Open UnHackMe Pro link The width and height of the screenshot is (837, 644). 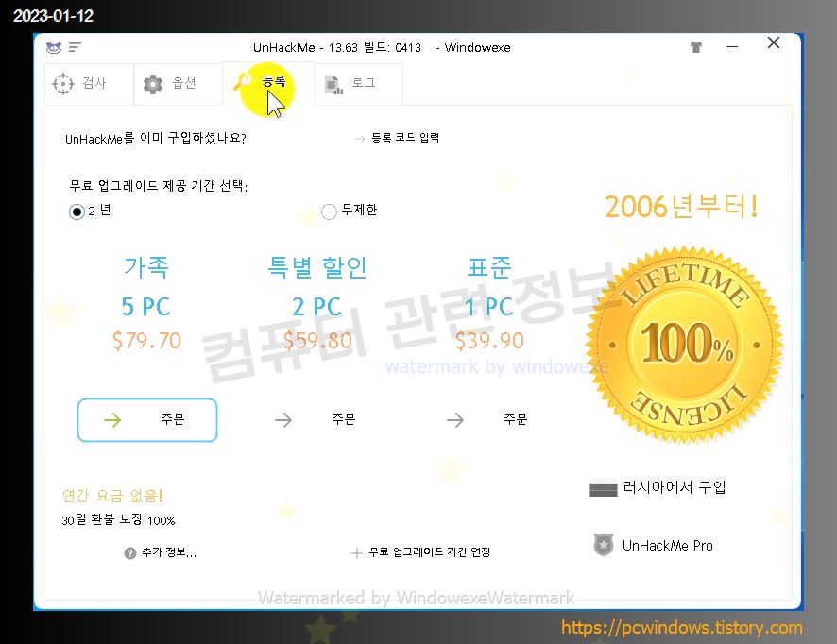[667, 545]
